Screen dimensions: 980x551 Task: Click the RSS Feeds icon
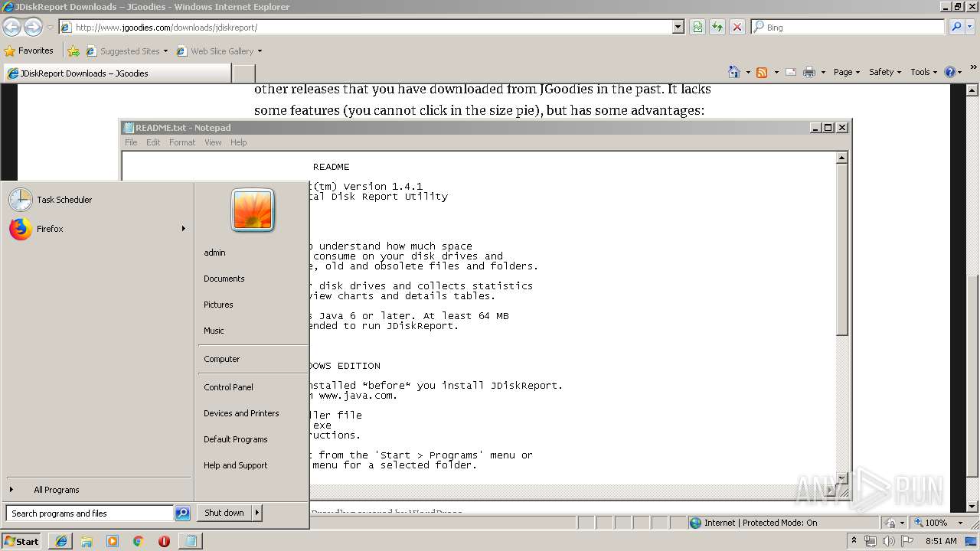[x=762, y=72]
